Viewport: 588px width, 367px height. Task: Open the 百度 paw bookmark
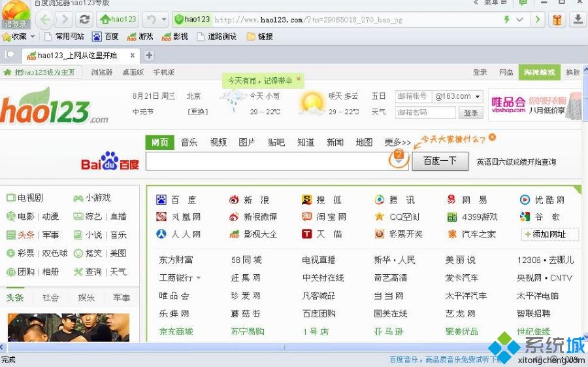105,37
